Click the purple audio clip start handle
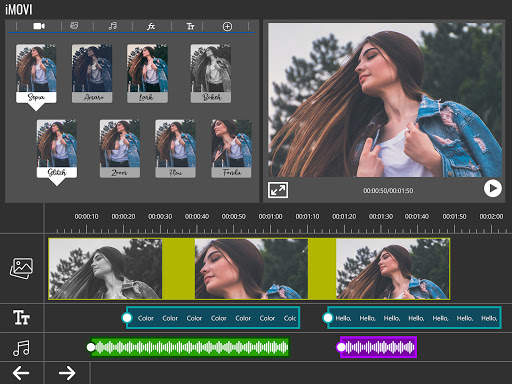The image size is (512, 384). pos(341,347)
